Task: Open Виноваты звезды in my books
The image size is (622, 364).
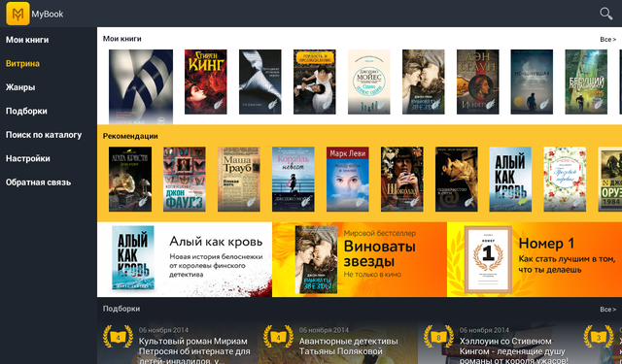Action: coord(424,82)
